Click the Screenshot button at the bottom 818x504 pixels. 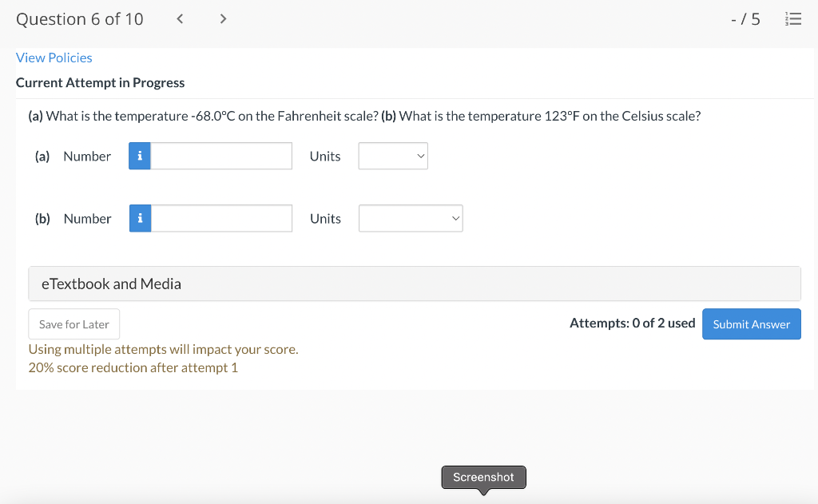(483, 477)
